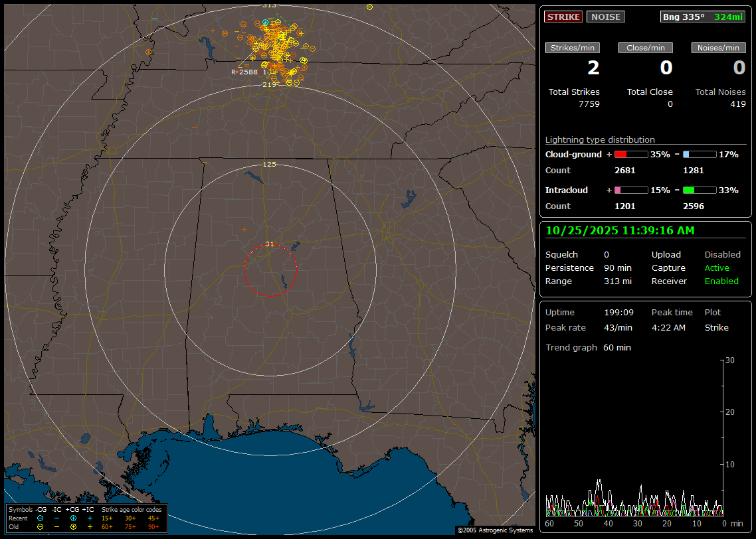Click the red dashed 31-mile range circle
This screenshot has height=539, width=756.
click(244, 269)
